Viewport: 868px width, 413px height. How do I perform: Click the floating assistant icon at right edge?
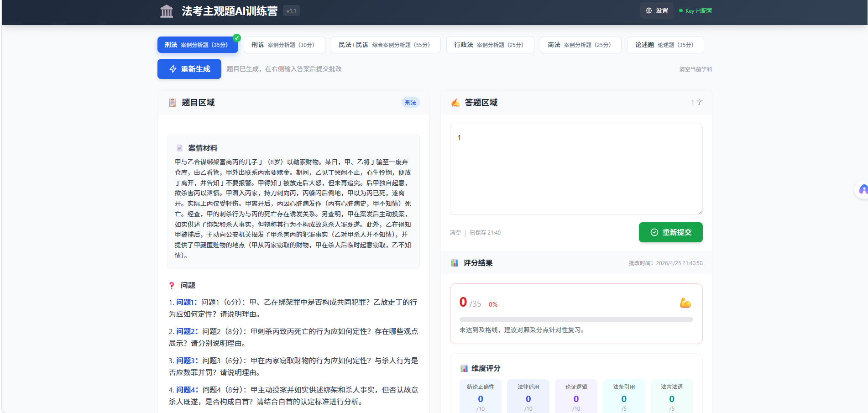click(x=862, y=190)
